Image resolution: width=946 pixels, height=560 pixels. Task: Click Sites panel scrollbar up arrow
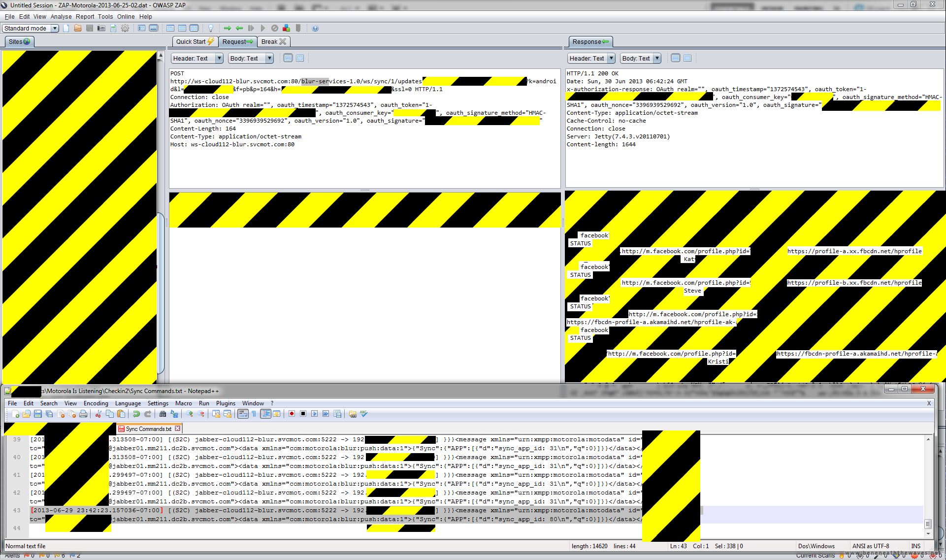point(161,56)
